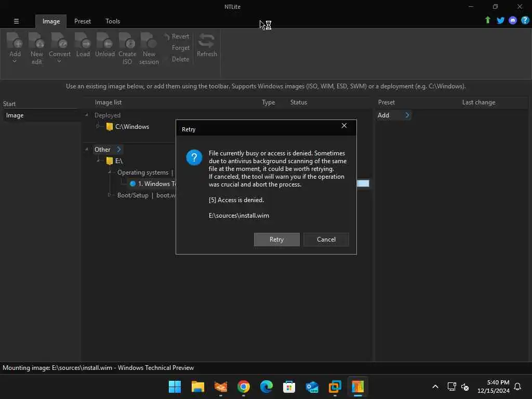The width and height of the screenshot is (532, 399).
Task: Select the E:\ folder icon
Action: (109, 161)
